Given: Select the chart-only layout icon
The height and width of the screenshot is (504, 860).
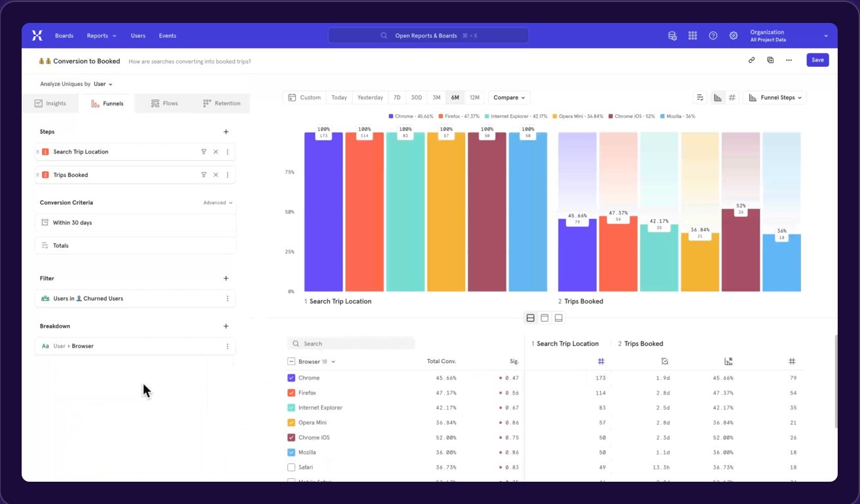Looking at the screenshot, I should pyautogui.click(x=544, y=318).
